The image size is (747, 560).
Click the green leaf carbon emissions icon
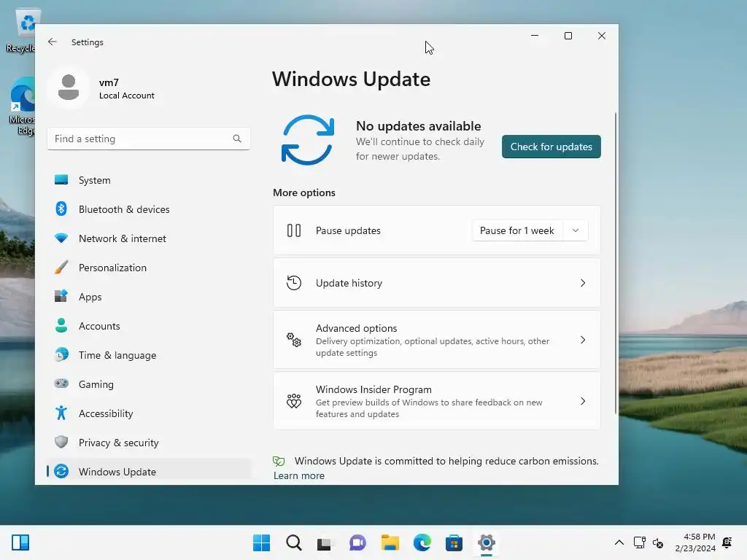(279, 461)
